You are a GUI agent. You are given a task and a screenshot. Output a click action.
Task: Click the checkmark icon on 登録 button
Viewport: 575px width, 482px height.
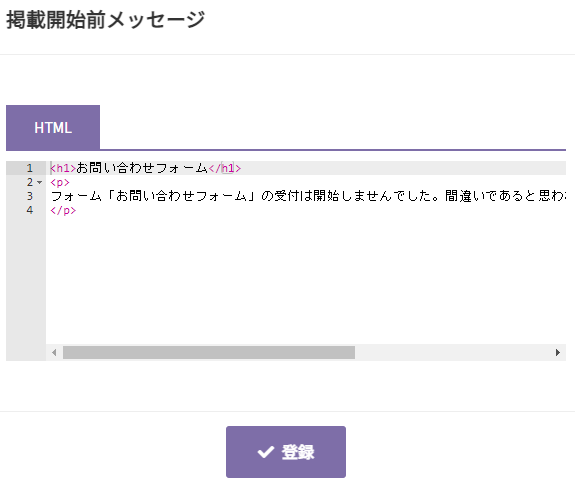coord(266,452)
